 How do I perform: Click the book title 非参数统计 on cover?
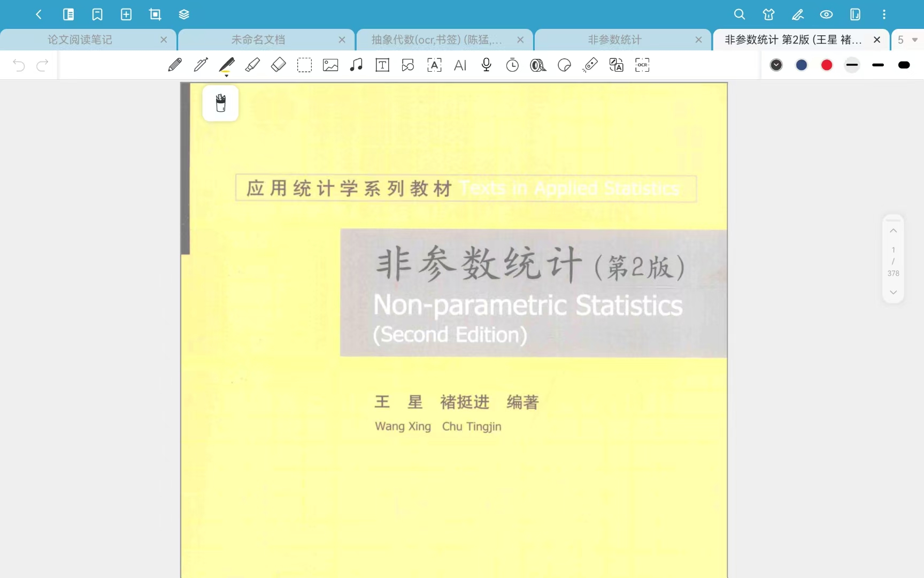479,264
